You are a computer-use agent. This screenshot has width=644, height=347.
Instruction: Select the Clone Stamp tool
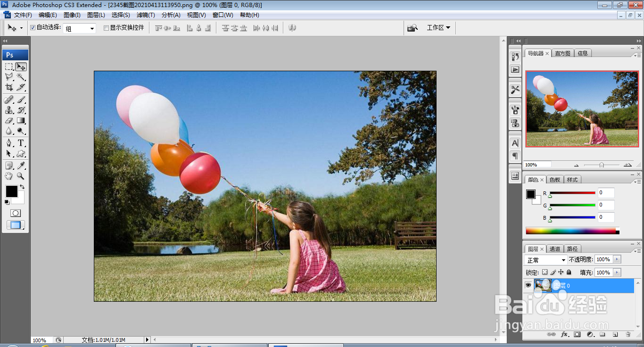click(9, 110)
